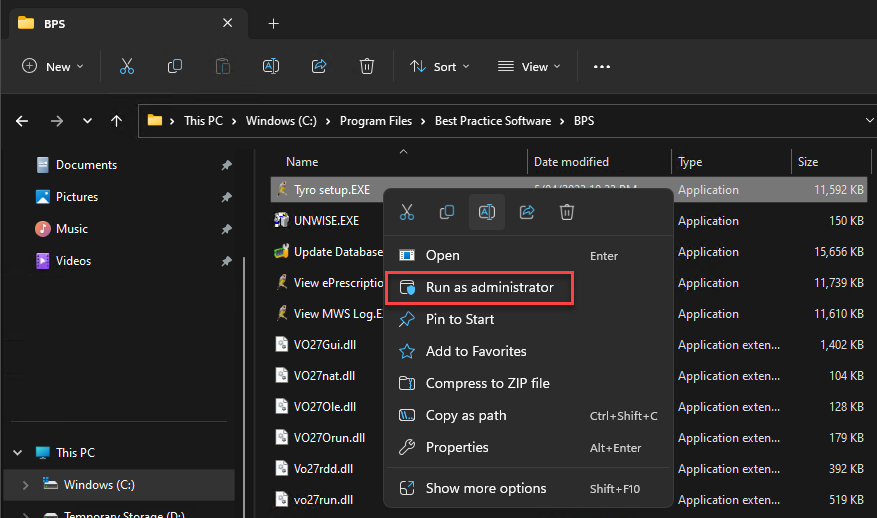Image resolution: width=877 pixels, height=518 pixels.
Task: Click the VO27Gui.dll file icon
Action: coord(282,344)
